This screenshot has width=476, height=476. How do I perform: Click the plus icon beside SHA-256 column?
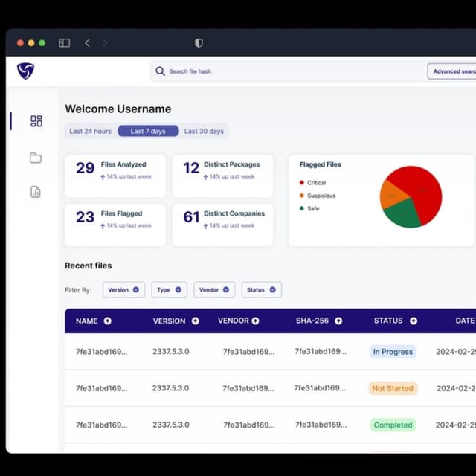click(338, 321)
